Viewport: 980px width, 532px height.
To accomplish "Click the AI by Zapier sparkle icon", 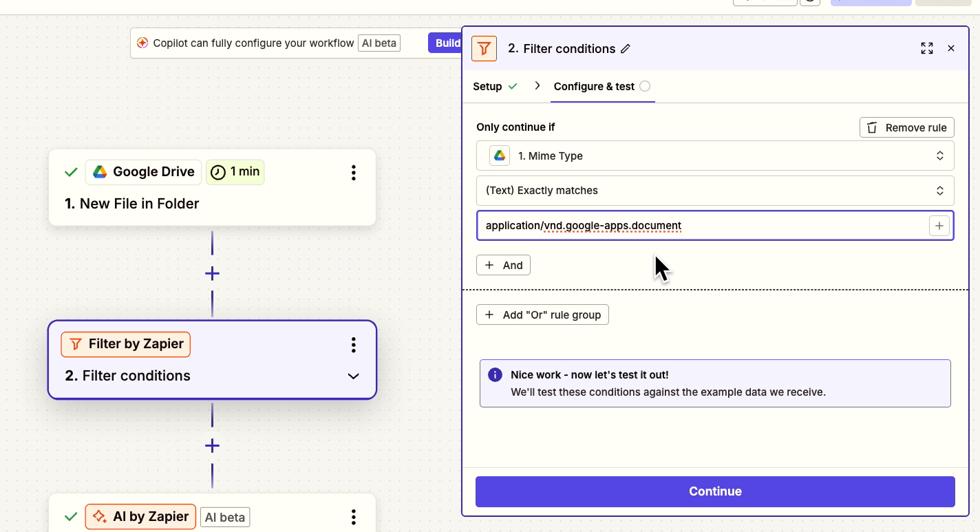I will click(99, 517).
